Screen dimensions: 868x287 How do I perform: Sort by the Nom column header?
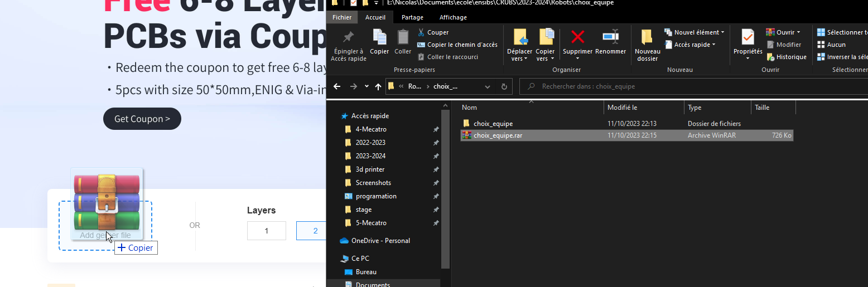532,108
